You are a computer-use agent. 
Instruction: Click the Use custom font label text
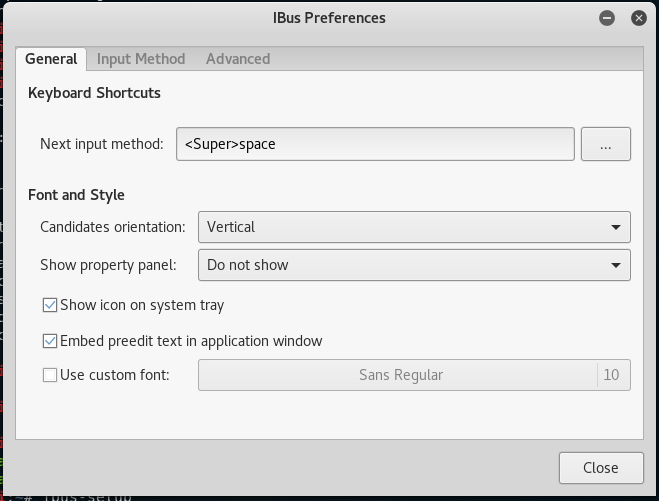(115, 375)
